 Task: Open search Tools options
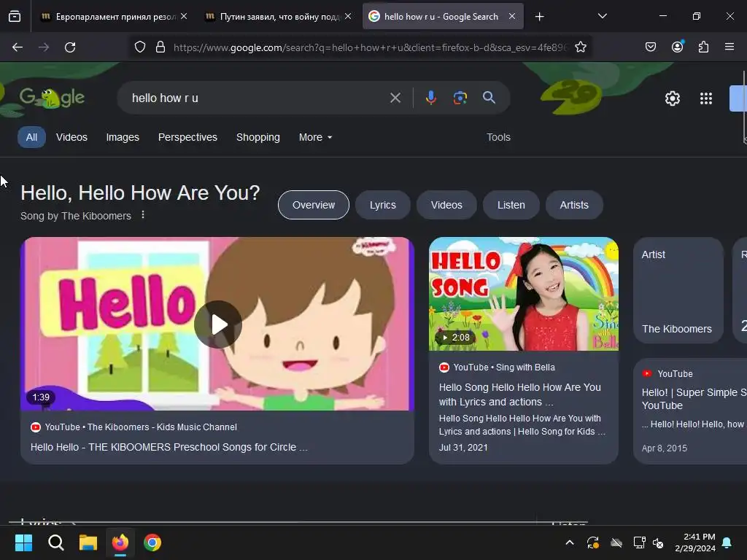tap(498, 137)
